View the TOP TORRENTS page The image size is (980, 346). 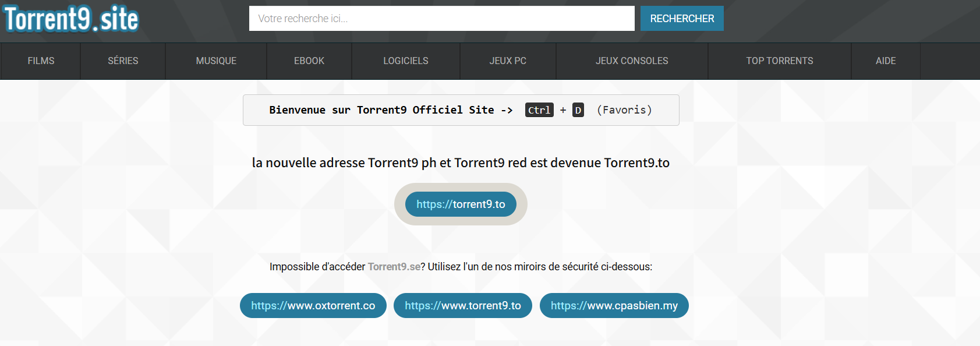(x=780, y=61)
